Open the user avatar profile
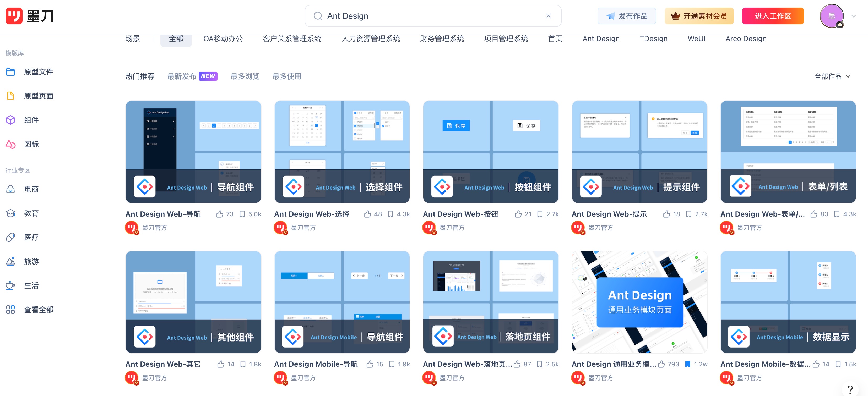The height and width of the screenshot is (396, 868). tap(831, 16)
